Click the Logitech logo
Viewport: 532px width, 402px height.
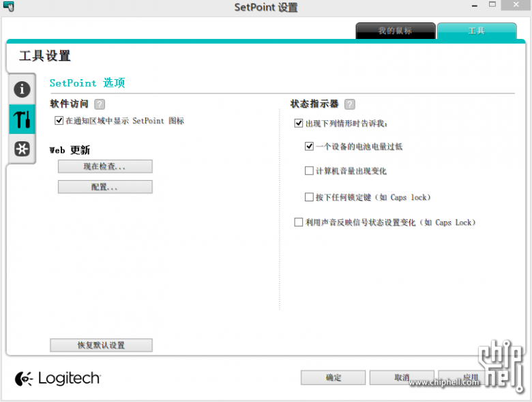point(58,378)
